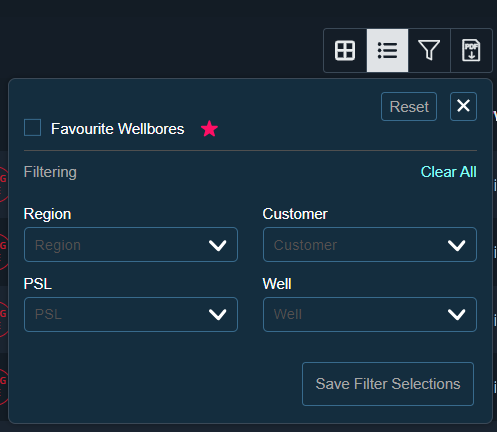The width and height of the screenshot is (497, 432).
Task: Click Reset button
Action: coord(409,107)
